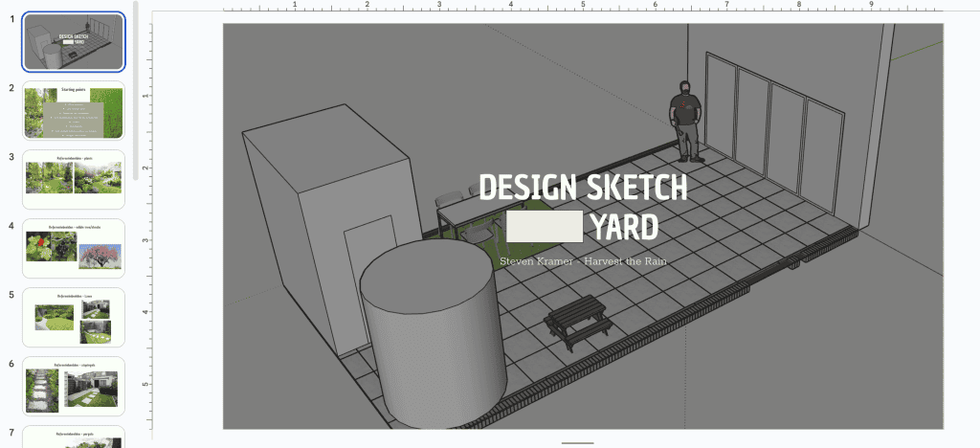Select the blank rectangle beside 'YARD'
980x448 pixels.
[545, 226]
